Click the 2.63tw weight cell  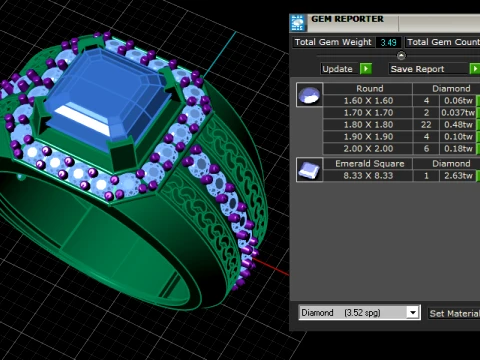(458, 176)
